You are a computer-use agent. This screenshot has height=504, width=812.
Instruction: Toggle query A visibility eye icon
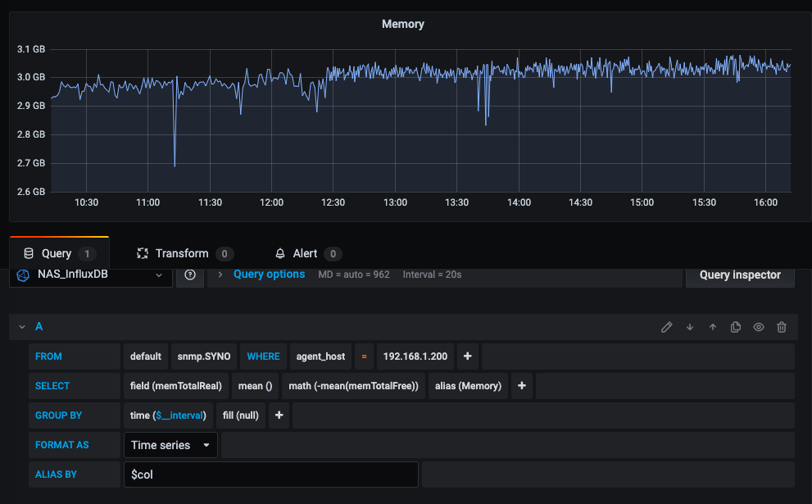[x=759, y=327]
